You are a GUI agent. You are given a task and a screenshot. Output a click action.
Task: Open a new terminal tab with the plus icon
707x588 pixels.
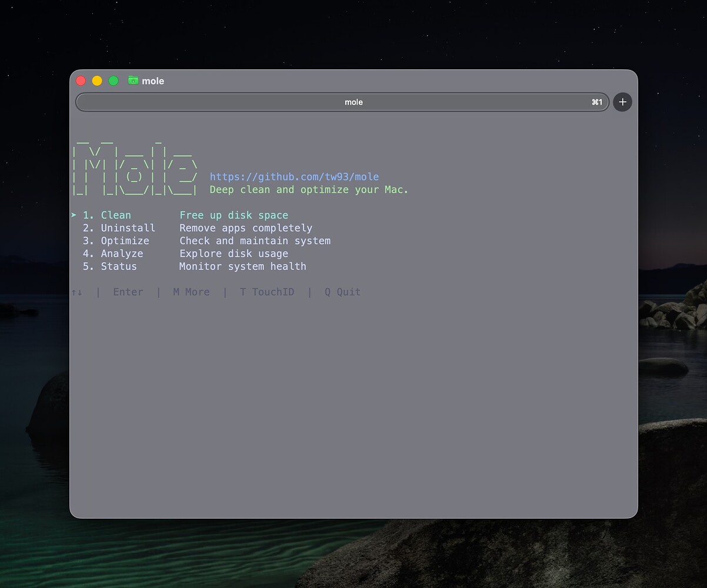coord(622,102)
